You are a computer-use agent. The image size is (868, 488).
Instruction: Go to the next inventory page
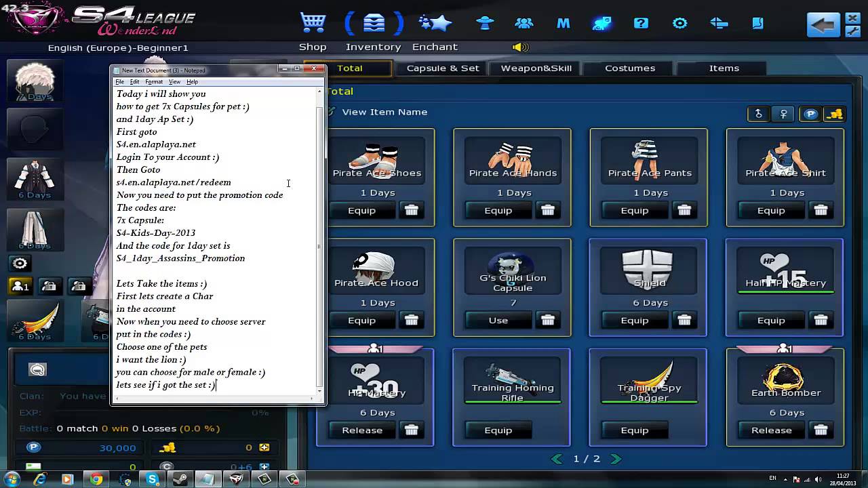click(x=616, y=459)
